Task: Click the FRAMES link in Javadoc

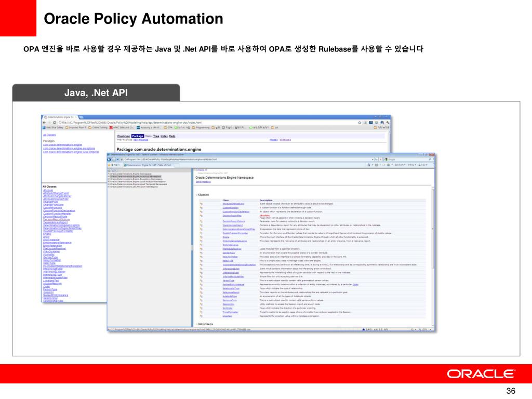Action: tap(273, 140)
